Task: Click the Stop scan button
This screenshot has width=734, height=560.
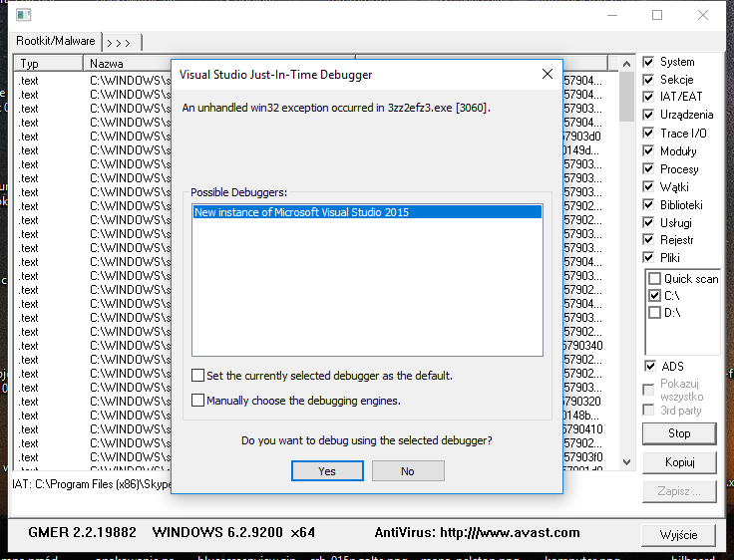Action: click(679, 433)
